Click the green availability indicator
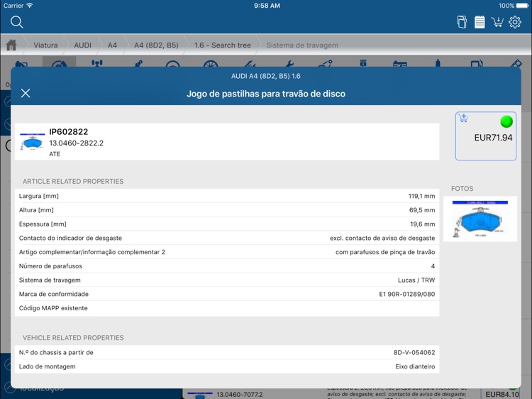The width and height of the screenshot is (532, 399). tap(506, 121)
